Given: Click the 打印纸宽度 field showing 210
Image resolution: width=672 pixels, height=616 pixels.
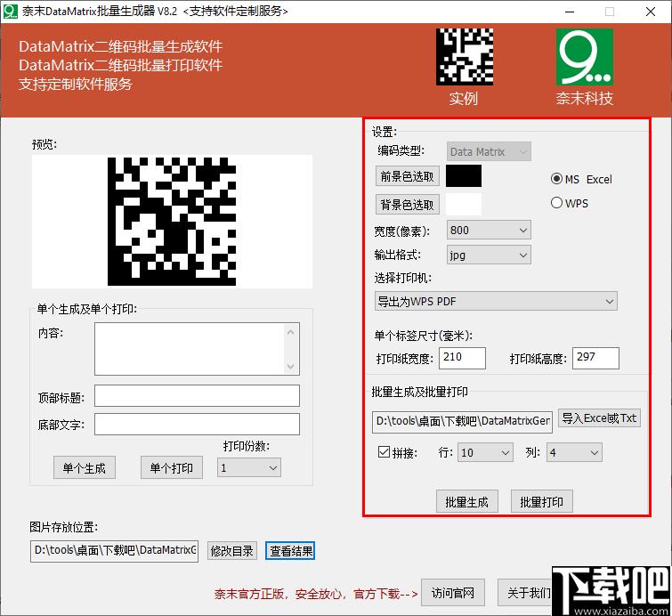Looking at the screenshot, I should [x=462, y=358].
